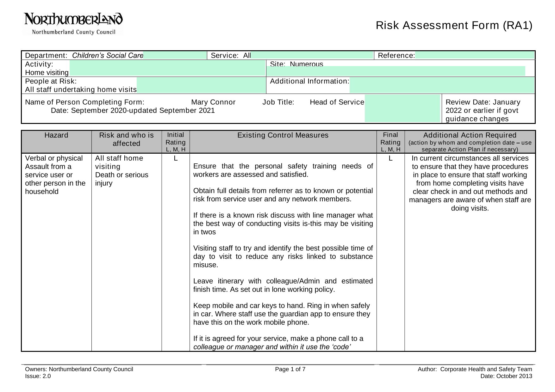555x392 pixels.
Task: Click the Additional Information input field
Action: (x=442, y=85)
